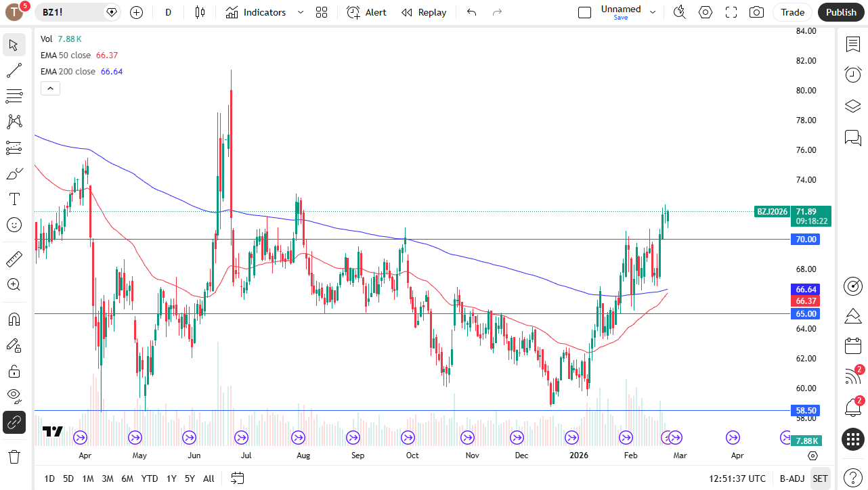
Task: Open the forecasting and measurement tools
Action: tap(14, 148)
